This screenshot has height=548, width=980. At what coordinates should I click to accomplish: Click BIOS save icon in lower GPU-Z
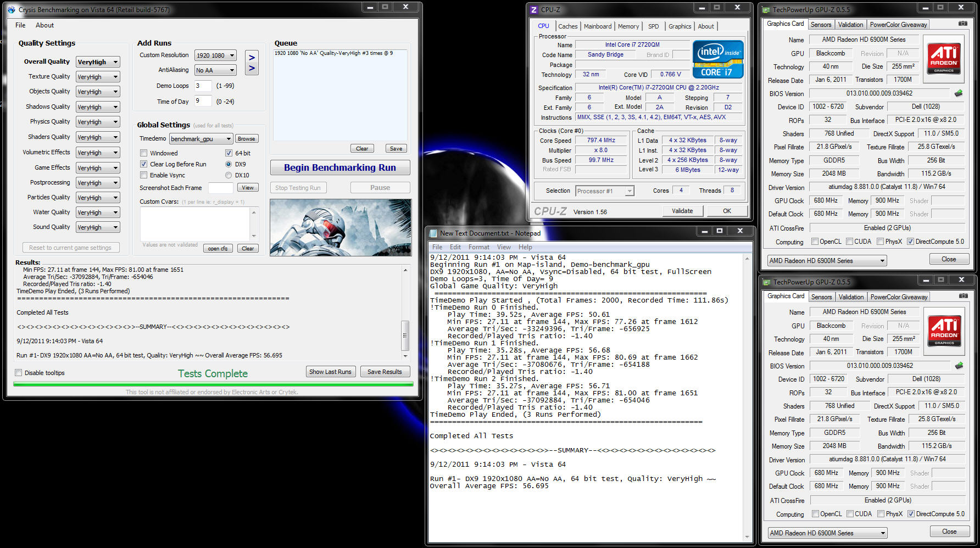[x=959, y=366]
